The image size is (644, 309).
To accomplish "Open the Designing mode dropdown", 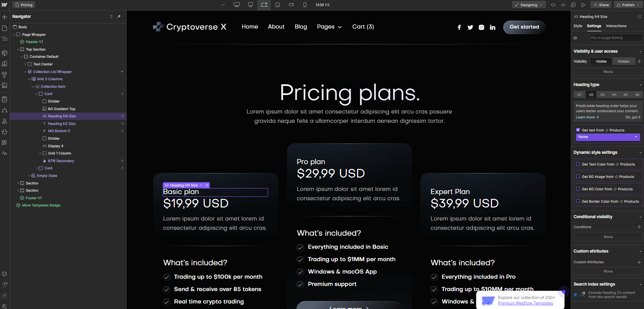I will pyautogui.click(x=529, y=5).
